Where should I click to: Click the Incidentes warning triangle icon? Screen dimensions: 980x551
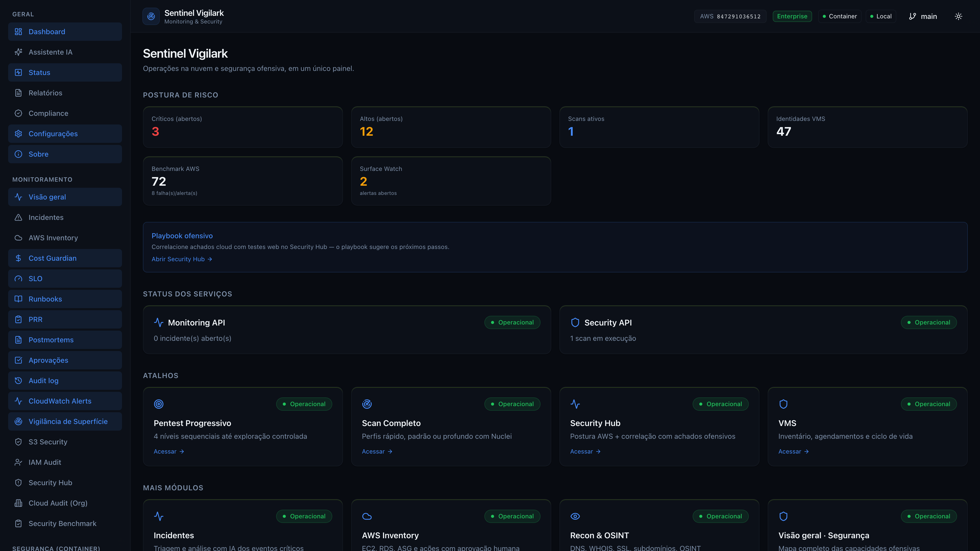pyautogui.click(x=18, y=217)
